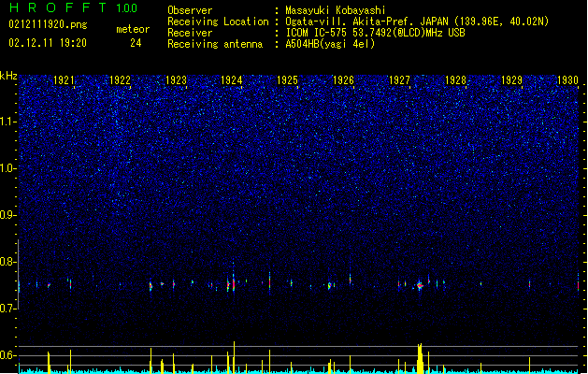The width and height of the screenshot is (588, 374).
Task: Click the 1930 time marker
Action: pos(567,80)
